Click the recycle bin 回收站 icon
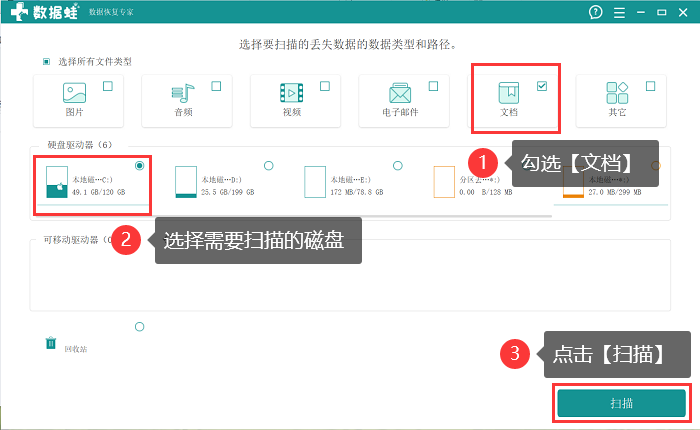Screen dimensions: 700x430 pos(51,343)
